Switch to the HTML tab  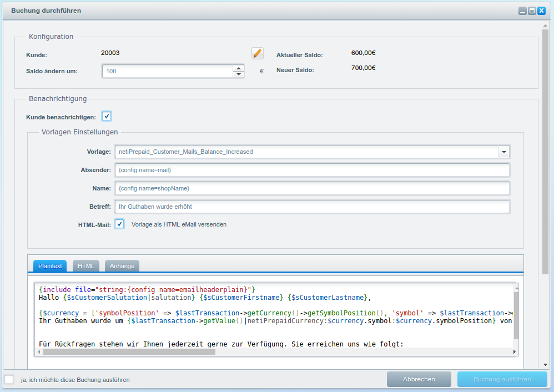click(x=86, y=266)
